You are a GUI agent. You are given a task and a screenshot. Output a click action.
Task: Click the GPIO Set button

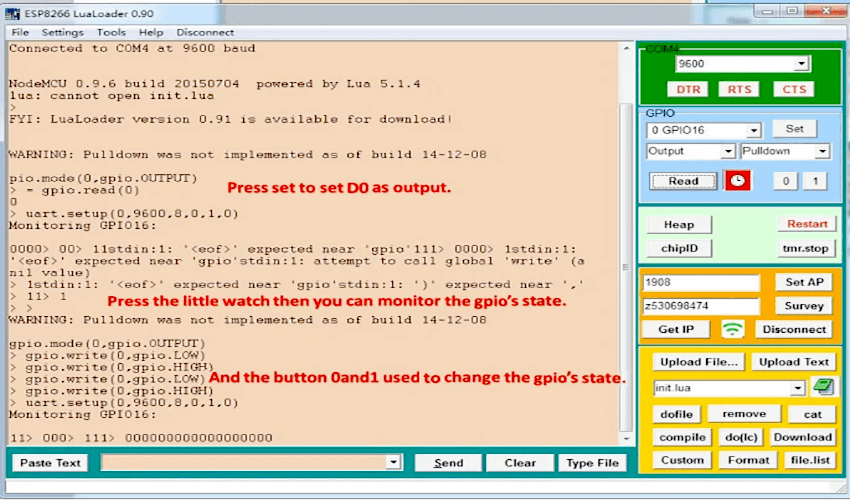tap(794, 129)
